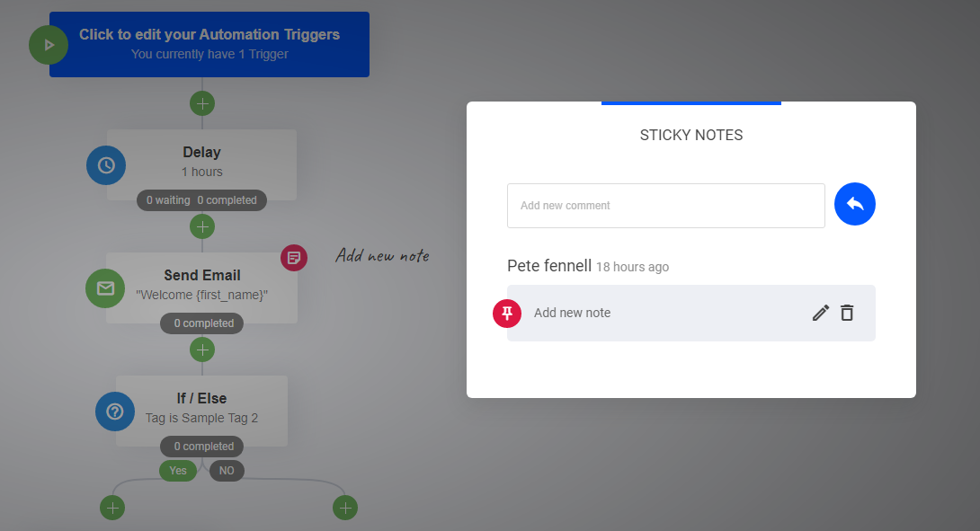Click the green play trigger icon

[x=49, y=45]
